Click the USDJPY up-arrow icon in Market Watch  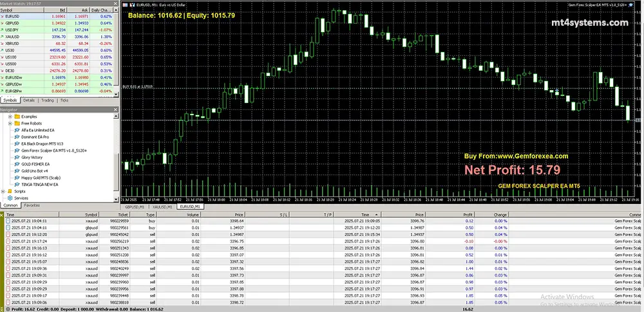click(x=3, y=30)
